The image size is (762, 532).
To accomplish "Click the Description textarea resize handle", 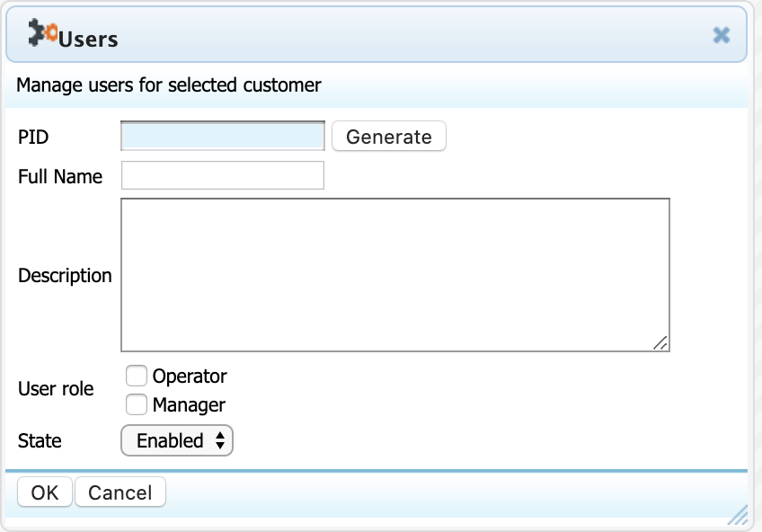I will click(660, 342).
